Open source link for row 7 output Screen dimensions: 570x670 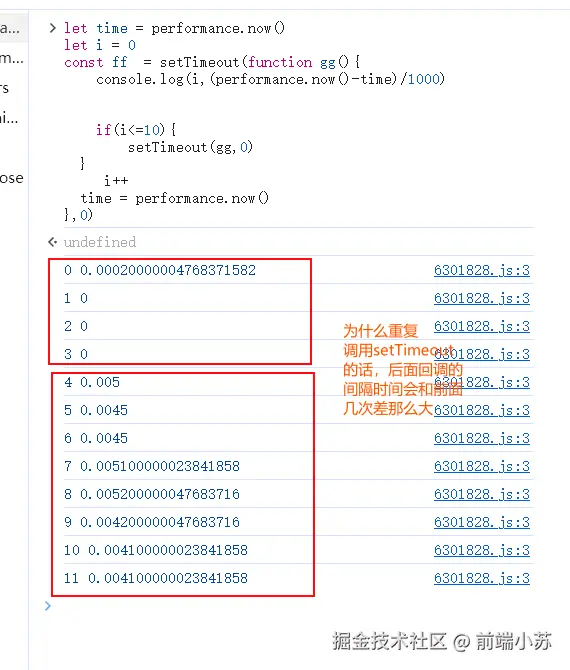pos(482,466)
